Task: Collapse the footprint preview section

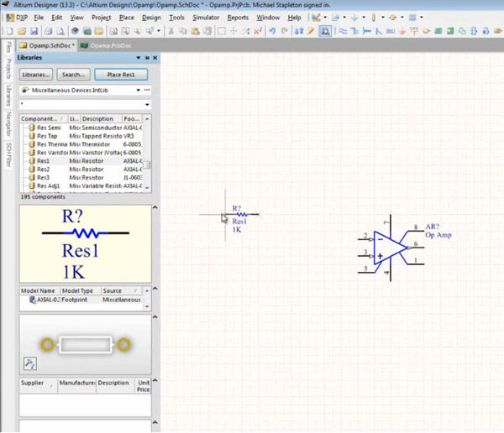Action: [x=155, y=317]
